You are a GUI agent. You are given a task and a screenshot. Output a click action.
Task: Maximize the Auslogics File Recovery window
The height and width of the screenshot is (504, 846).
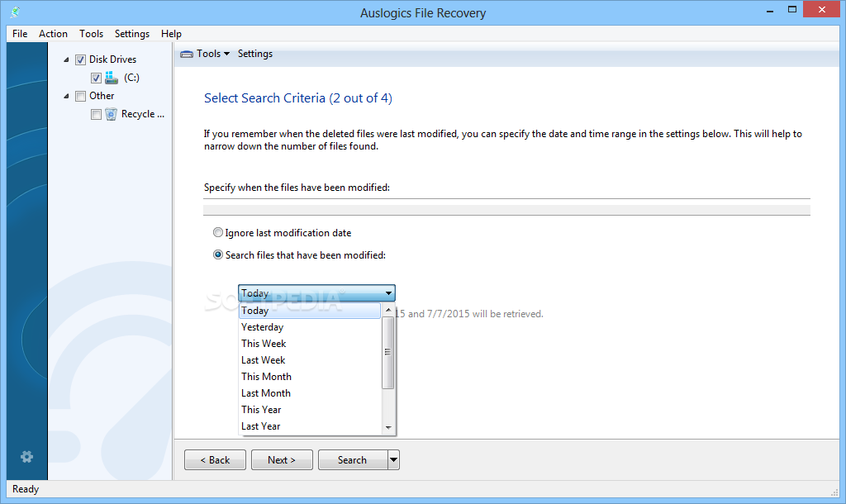pyautogui.click(x=792, y=9)
